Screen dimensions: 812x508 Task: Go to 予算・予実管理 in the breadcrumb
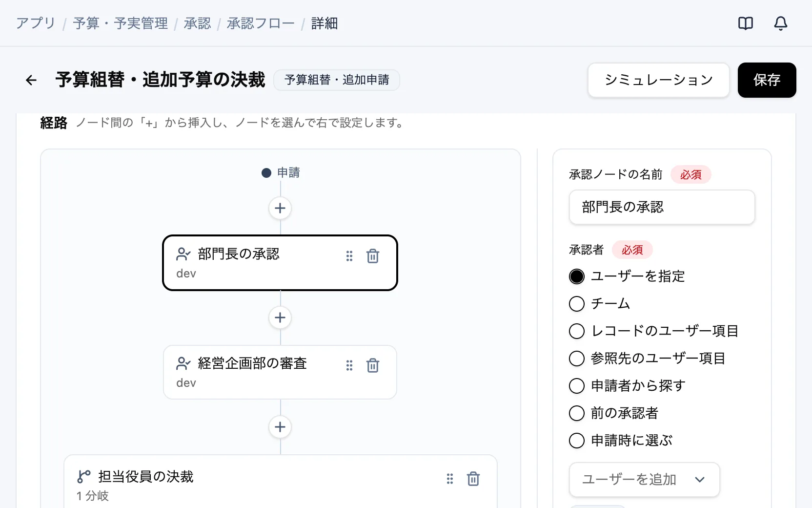tap(120, 23)
